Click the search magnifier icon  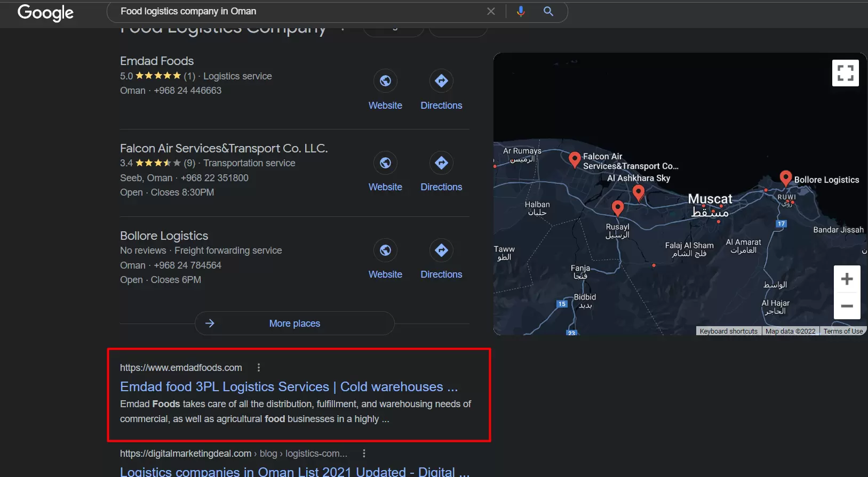548,11
